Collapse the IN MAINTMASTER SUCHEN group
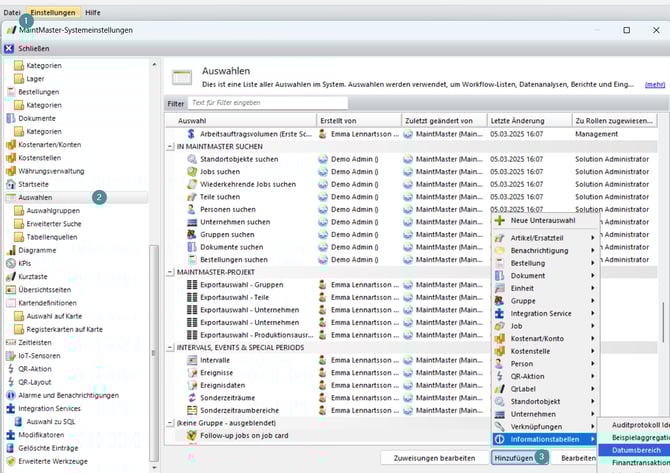This screenshot has width=670, height=473. pyautogui.click(x=170, y=146)
